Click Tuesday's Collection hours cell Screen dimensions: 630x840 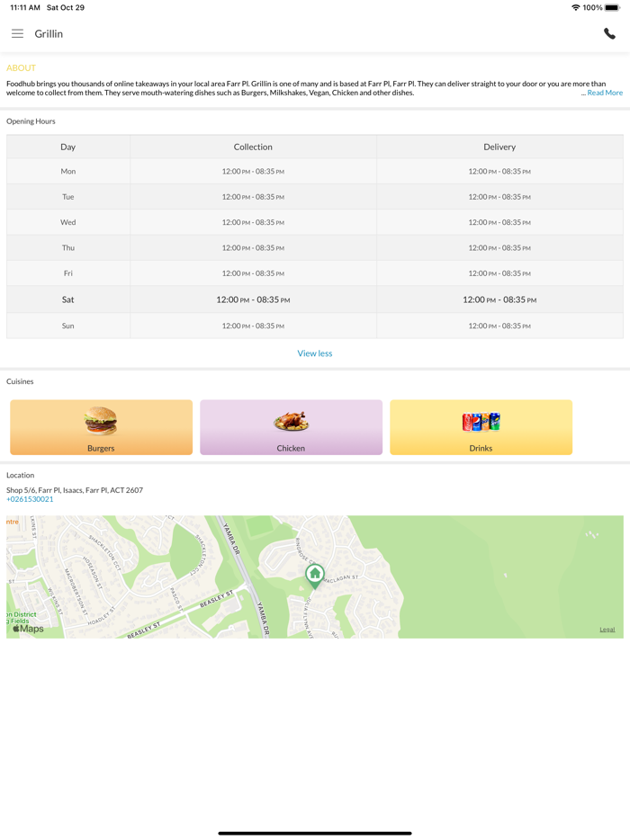coord(253,197)
